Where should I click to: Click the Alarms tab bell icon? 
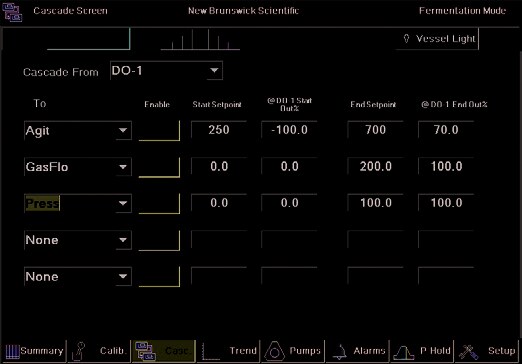pyautogui.click(x=340, y=351)
